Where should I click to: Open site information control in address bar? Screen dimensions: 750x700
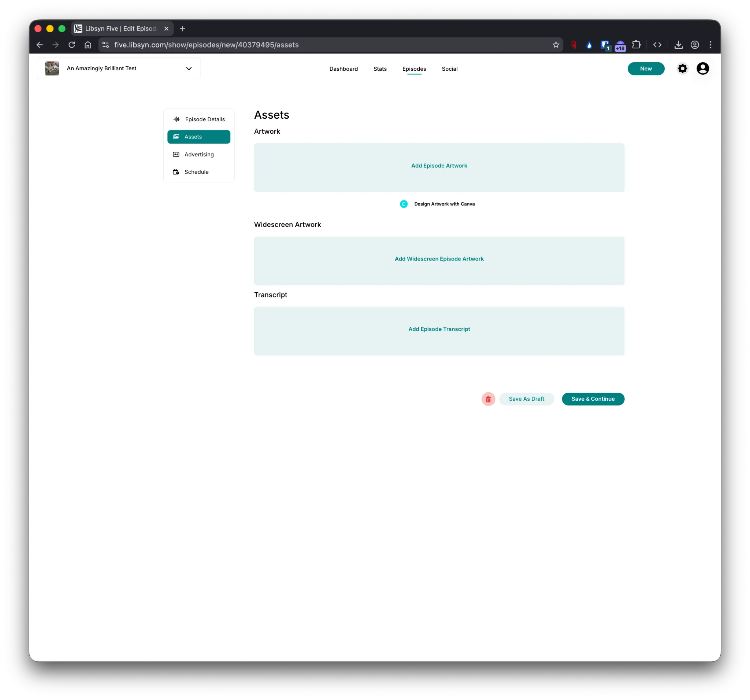pyautogui.click(x=105, y=45)
